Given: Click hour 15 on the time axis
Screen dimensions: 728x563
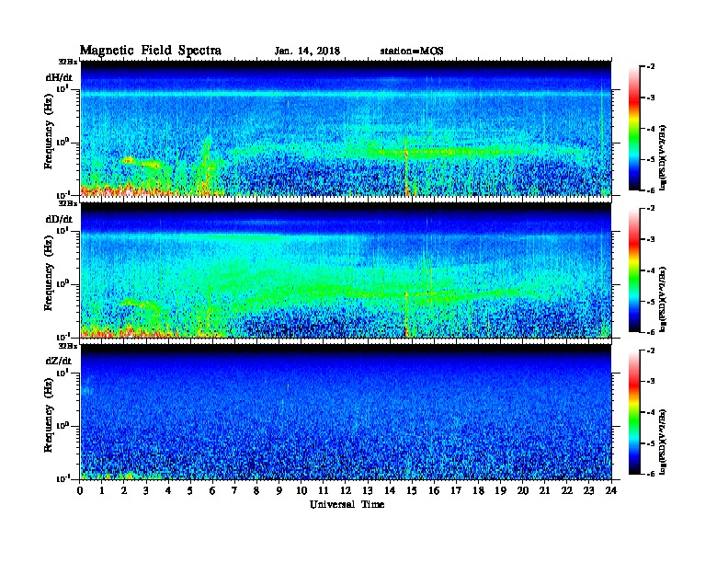Looking at the screenshot, I should pyautogui.click(x=412, y=490).
